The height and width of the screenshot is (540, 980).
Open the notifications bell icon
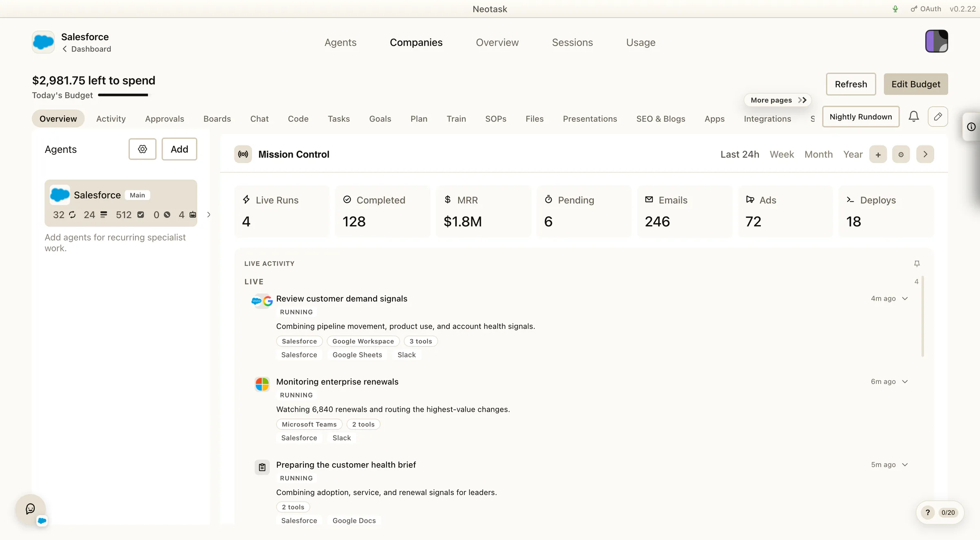[x=913, y=117]
